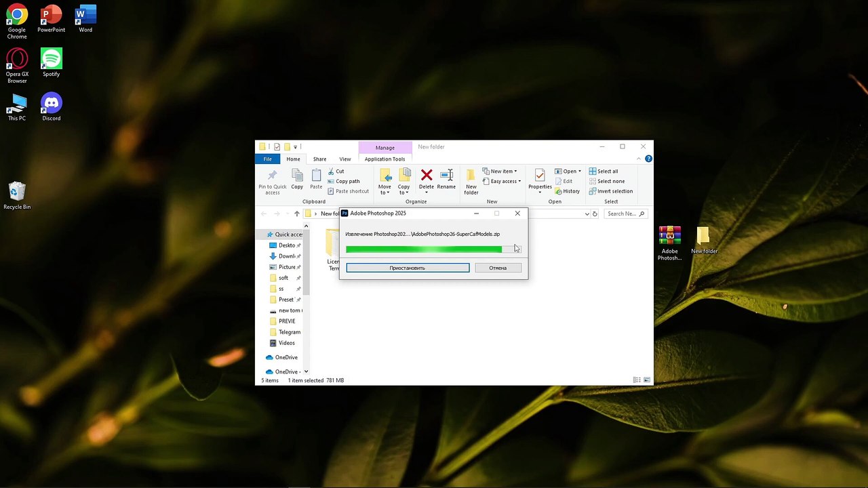Select This PC desktop icon
The height and width of the screenshot is (488, 868).
17,107
